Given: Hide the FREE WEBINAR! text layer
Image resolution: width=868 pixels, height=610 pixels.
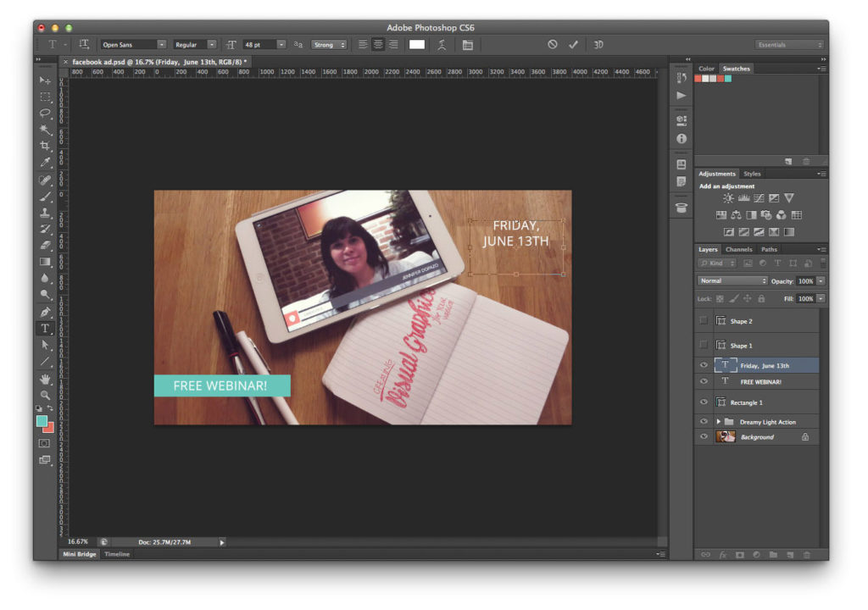Looking at the screenshot, I should (x=704, y=382).
